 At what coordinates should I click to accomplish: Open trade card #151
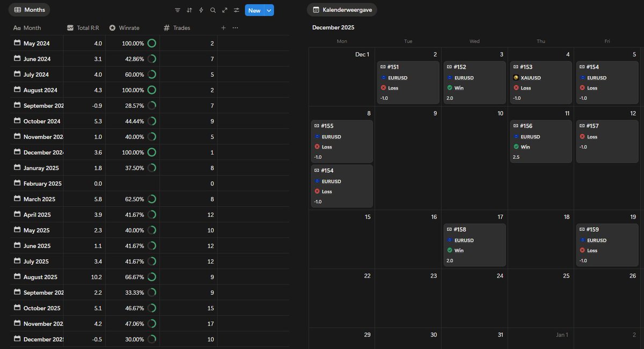407,82
